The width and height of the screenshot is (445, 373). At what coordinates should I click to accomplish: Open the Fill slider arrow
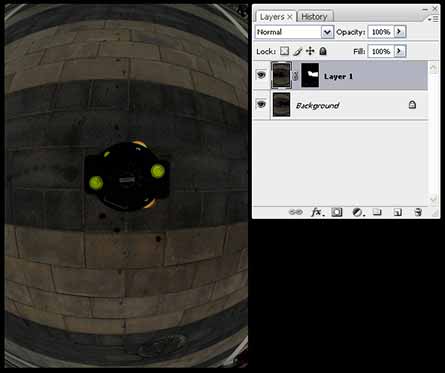point(400,51)
